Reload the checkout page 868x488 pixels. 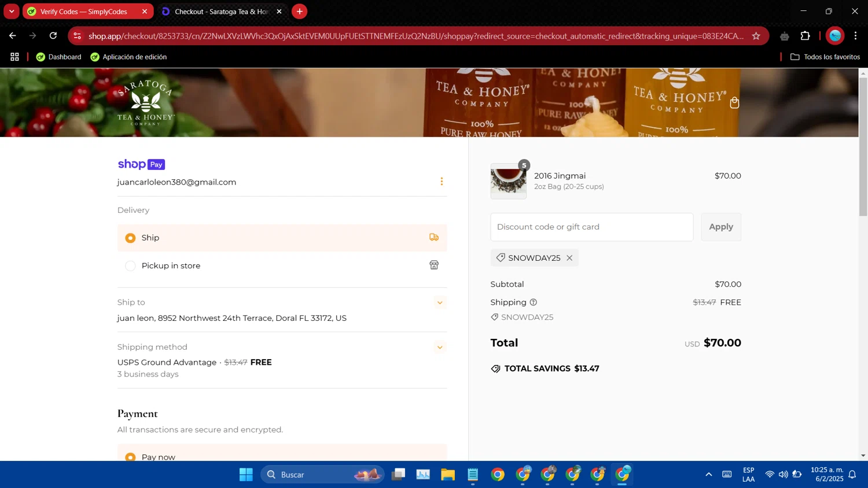click(x=53, y=36)
